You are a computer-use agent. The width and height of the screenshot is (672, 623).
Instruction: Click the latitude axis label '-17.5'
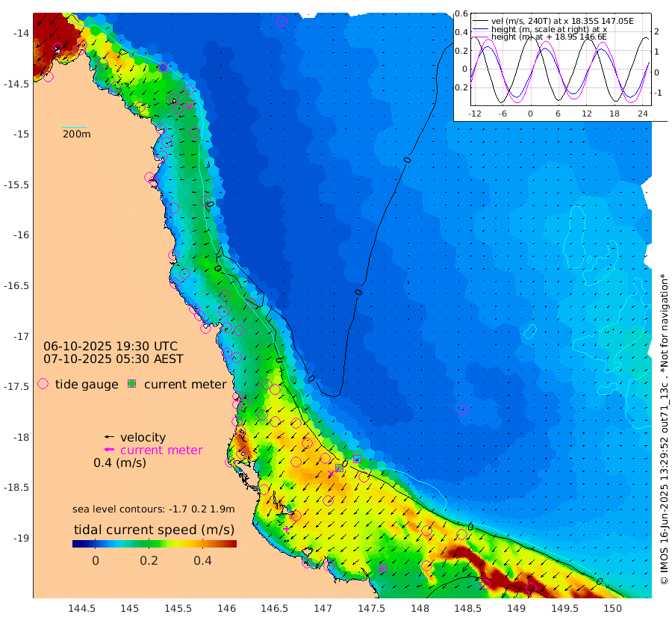click(16, 387)
